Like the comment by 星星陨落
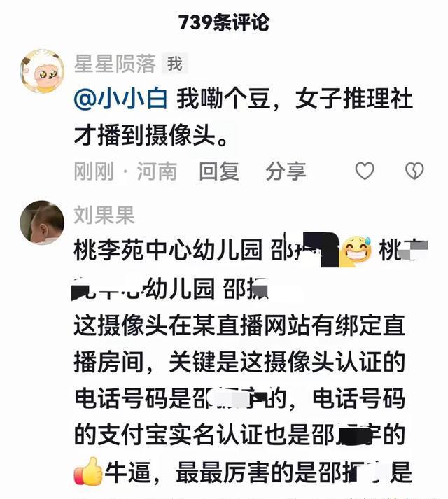The width and height of the screenshot is (448, 499). [365, 171]
